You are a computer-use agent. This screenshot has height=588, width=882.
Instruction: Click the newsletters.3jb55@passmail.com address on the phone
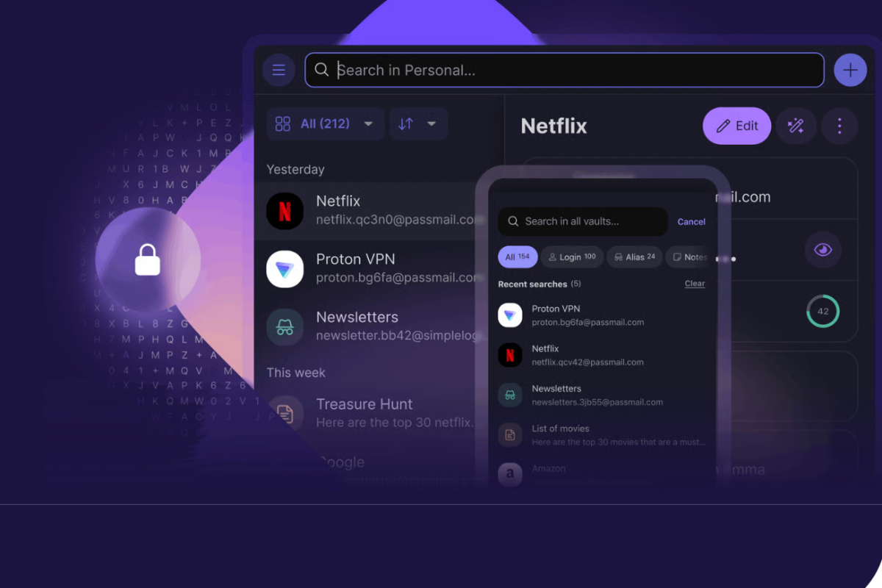click(598, 402)
